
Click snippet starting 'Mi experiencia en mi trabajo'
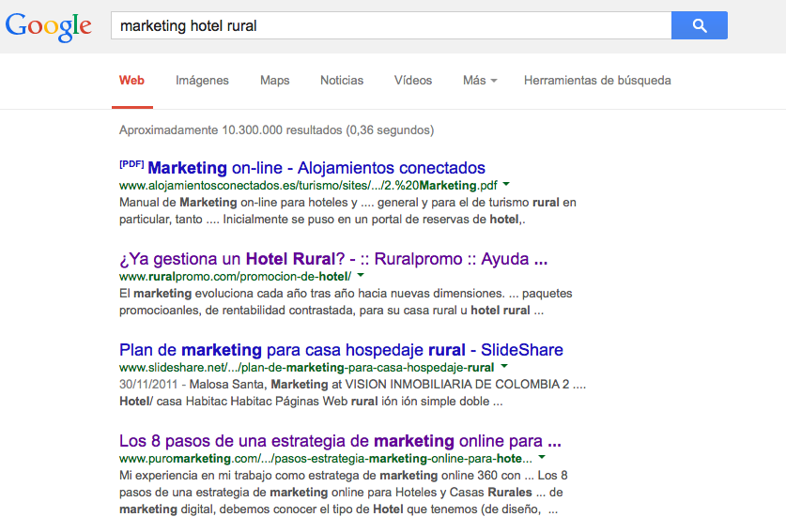(344, 492)
